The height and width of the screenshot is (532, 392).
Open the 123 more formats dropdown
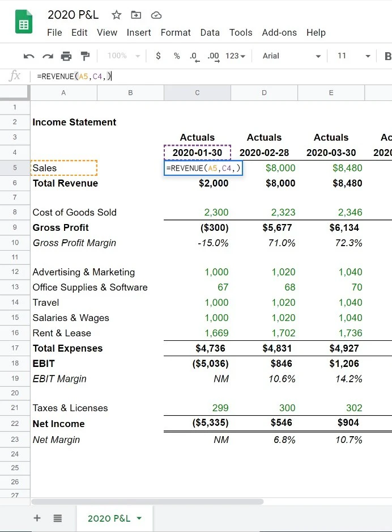[x=235, y=56]
